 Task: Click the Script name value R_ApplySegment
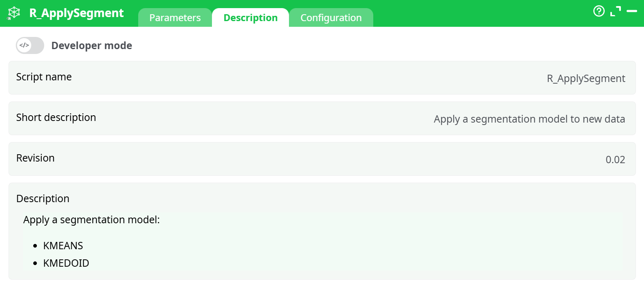tap(586, 78)
